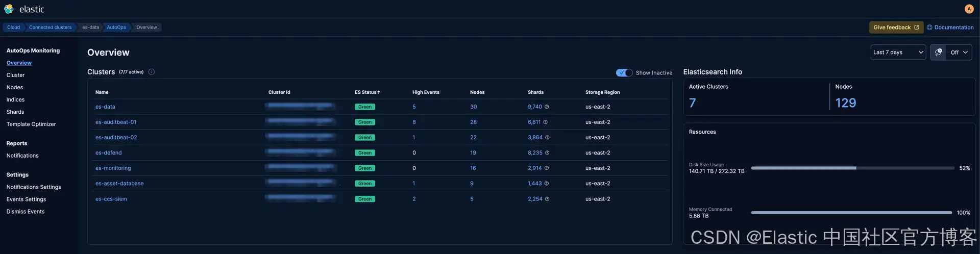Click high events count 5 for es-data
980x254 pixels.
point(414,107)
